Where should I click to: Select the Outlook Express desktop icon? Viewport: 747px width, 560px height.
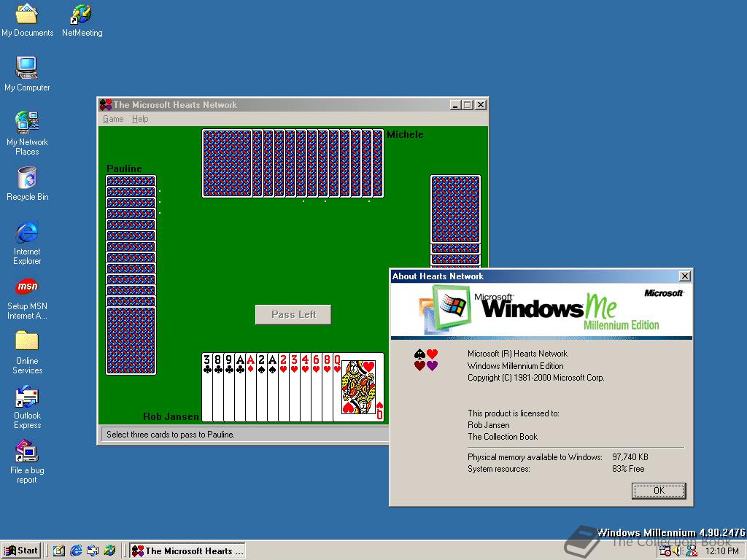(x=27, y=407)
